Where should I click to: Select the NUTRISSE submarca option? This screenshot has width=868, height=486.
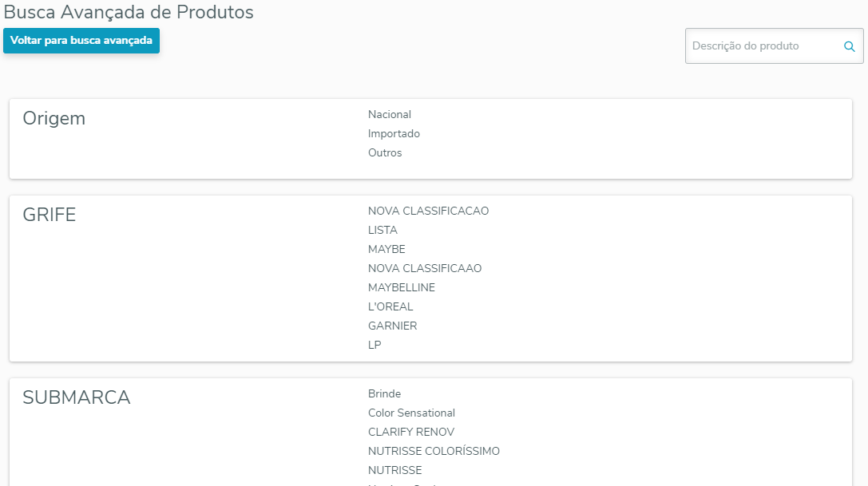click(395, 471)
